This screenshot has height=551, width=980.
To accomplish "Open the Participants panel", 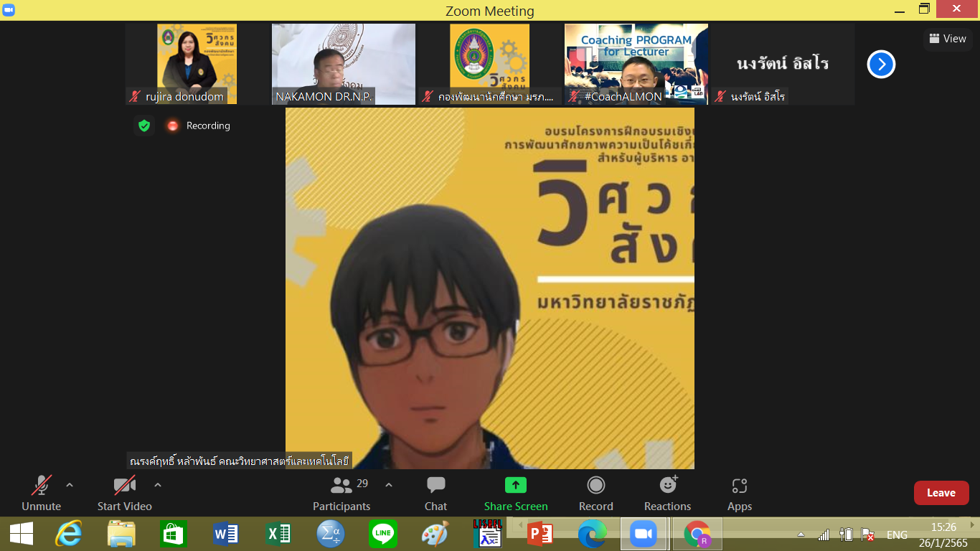I will pos(341,494).
